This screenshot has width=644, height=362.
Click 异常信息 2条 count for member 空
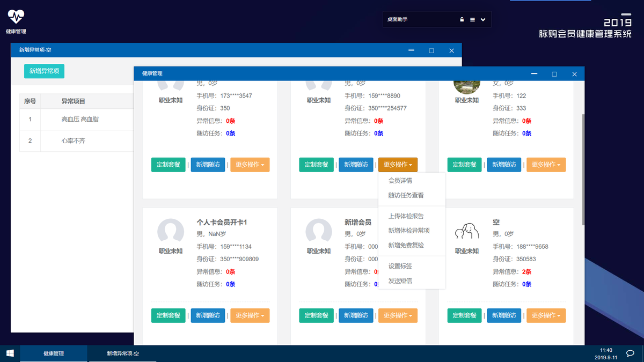click(526, 272)
